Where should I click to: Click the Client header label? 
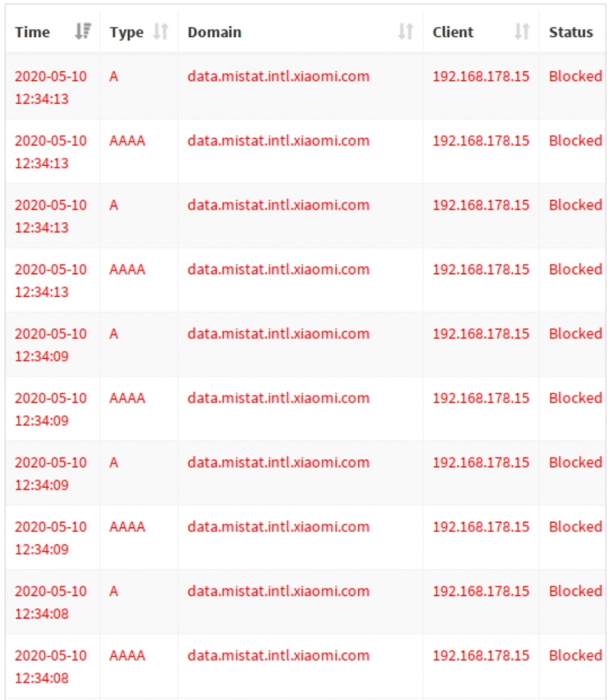pos(453,32)
